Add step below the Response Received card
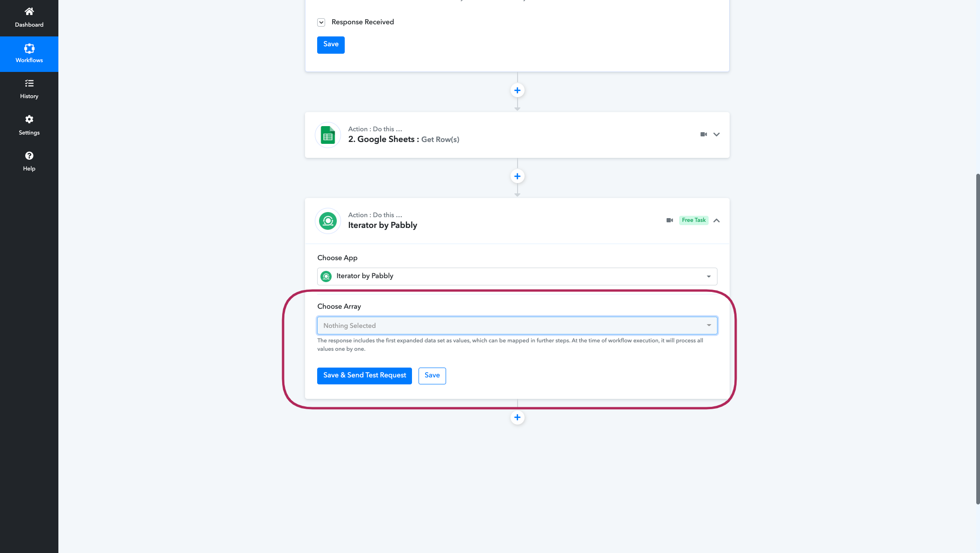The height and width of the screenshot is (553, 980). click(517, 91)
